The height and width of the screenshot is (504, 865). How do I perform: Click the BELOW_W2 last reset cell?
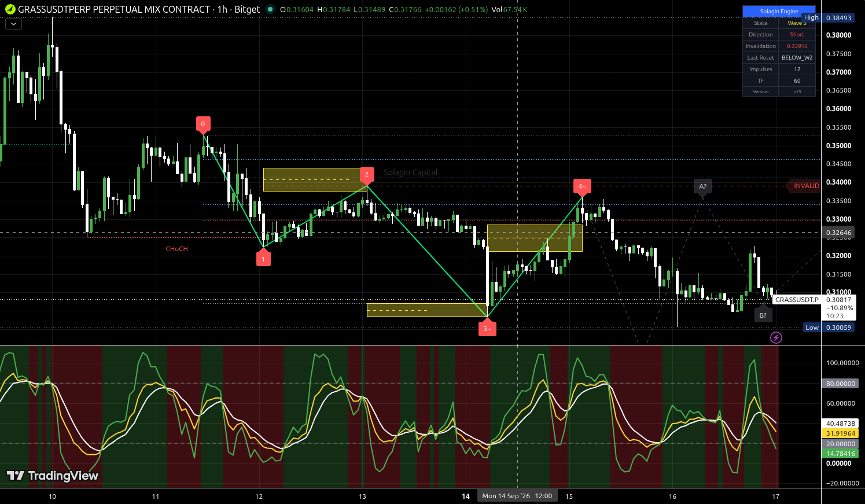tap(797, 58)
